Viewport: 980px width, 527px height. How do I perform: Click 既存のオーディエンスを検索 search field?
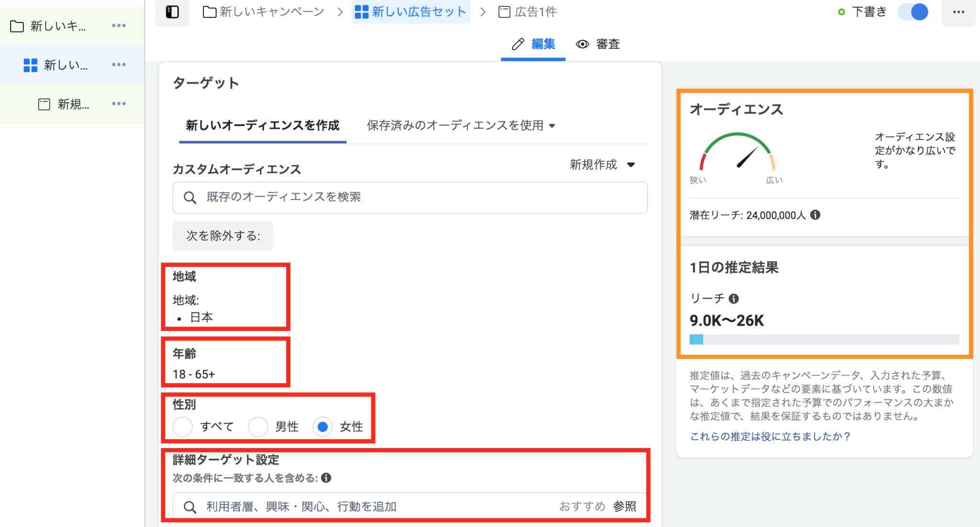click(410, 198)
